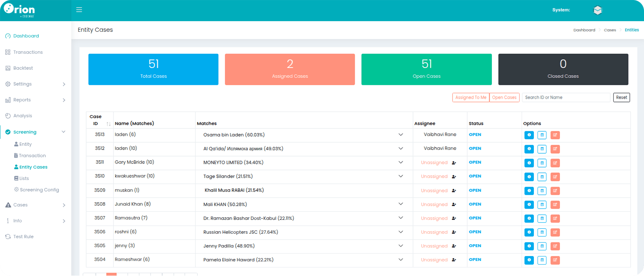Toggle the Open Cases filter button
The width and height of the screenshot is (644, 276).
click(504, 97)
